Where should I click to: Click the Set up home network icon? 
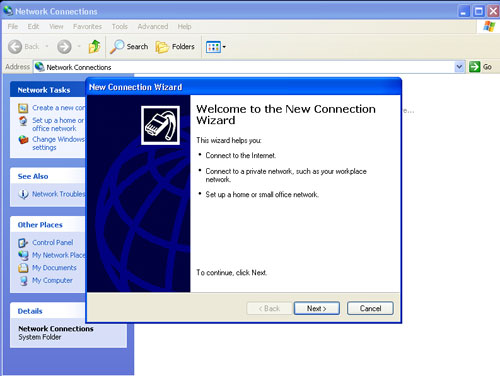(23, 121)
